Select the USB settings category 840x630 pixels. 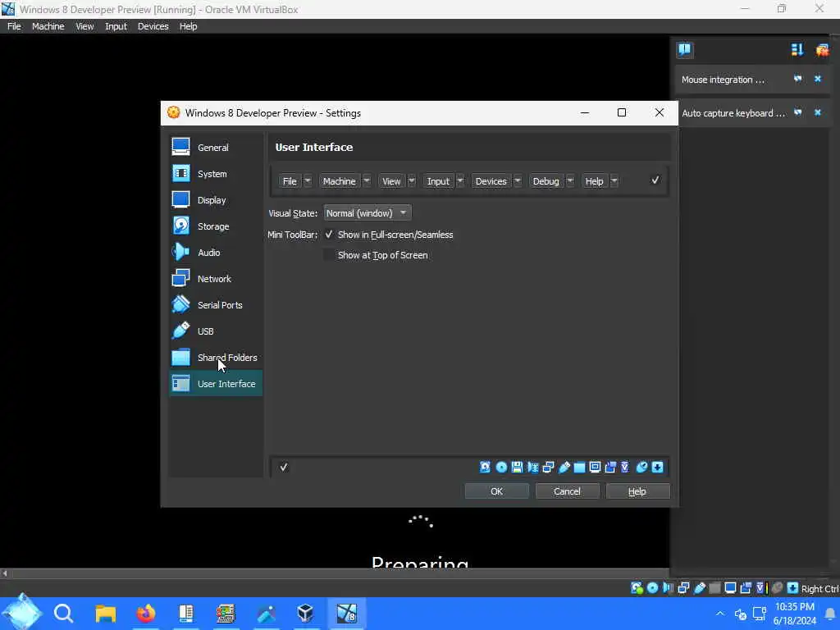[216, 331]
